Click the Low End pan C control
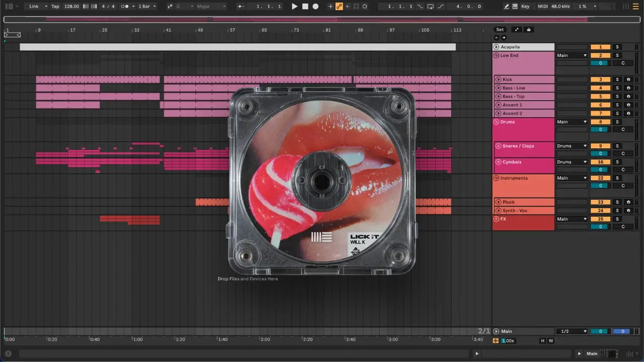 coord(623,63)
